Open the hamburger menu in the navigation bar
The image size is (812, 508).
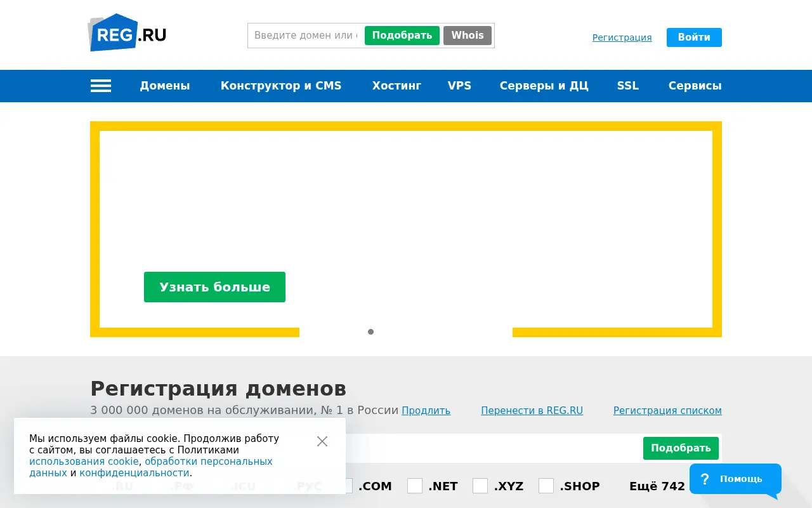tap(101, 86)
